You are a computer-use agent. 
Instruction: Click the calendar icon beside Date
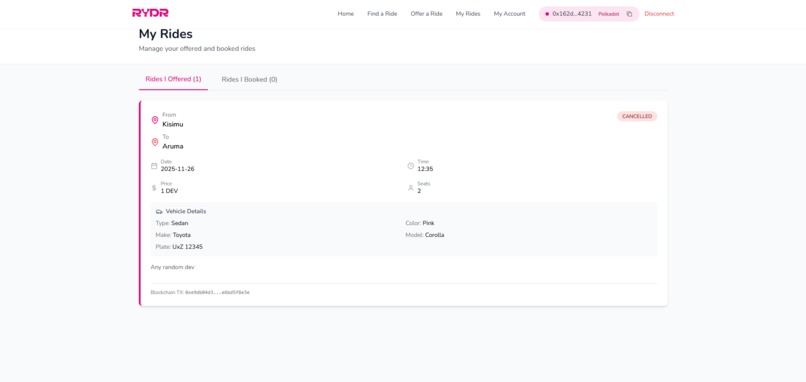pos(154,166)
